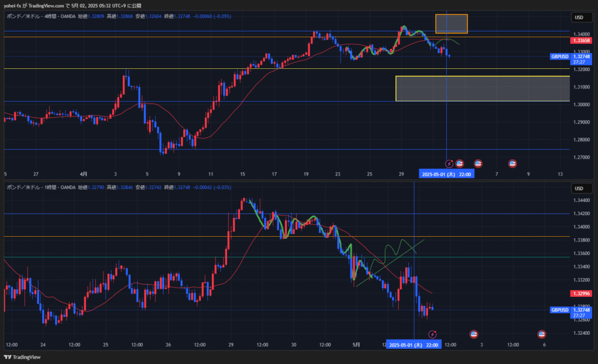Click the GBPUSD price label on the 1-hour chart
Viewport: 598px width, 364px height.
559,310
